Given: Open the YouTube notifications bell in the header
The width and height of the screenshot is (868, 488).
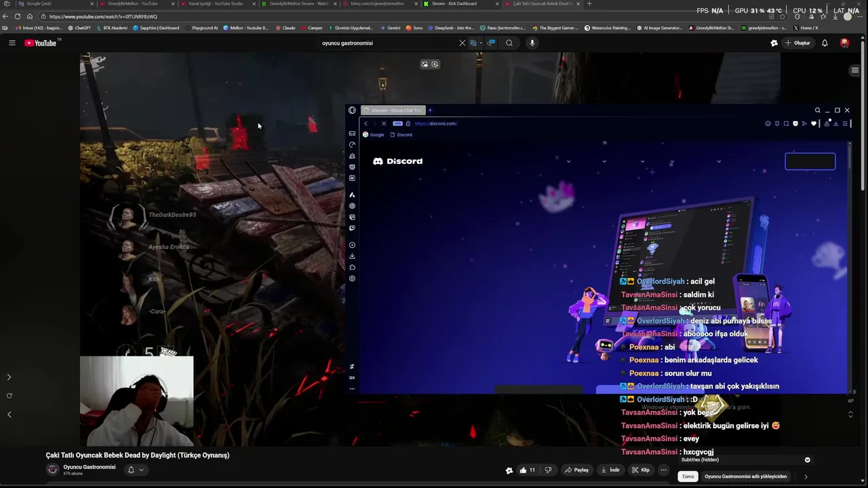Looking at the screenshot, I should pos(825,43).
